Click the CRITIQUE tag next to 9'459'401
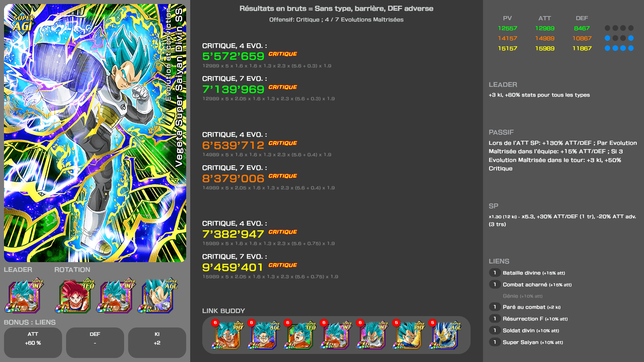 point(283,265)
